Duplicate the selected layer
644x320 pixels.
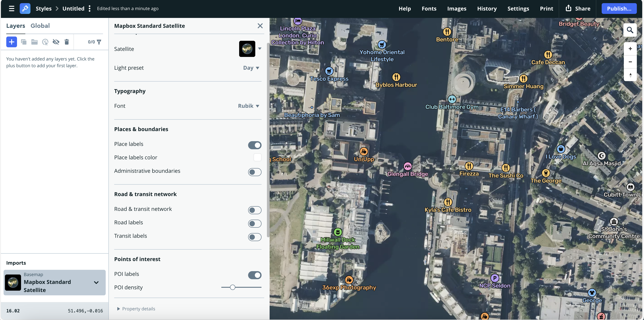[x=24, y=42]
